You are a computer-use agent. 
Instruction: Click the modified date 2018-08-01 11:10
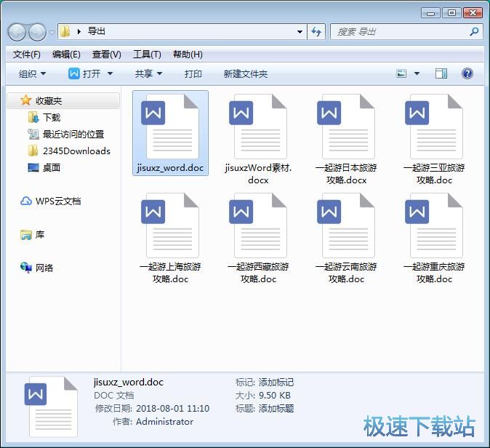(x=173, y=408)
